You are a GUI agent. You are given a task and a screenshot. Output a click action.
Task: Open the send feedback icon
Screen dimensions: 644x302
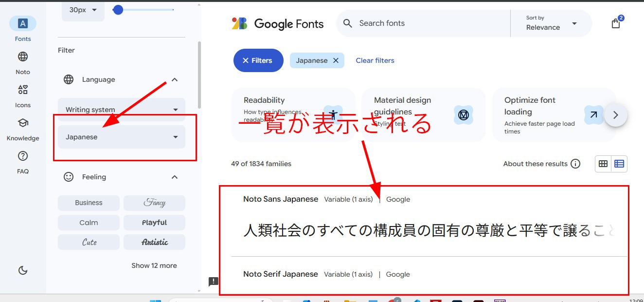click(x=213, y=282)
